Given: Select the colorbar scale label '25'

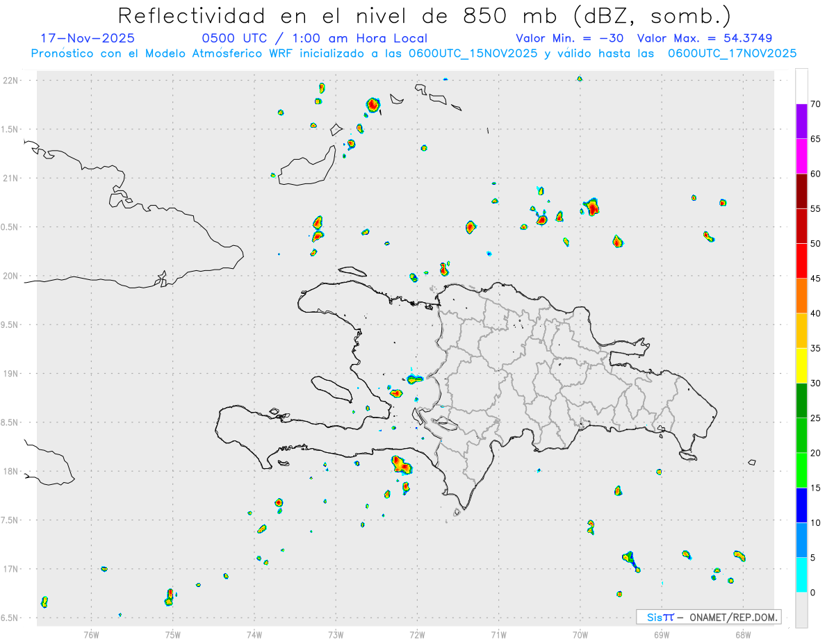Looking at the screenshot, I should pyautogui.click(x=817, y=418).
